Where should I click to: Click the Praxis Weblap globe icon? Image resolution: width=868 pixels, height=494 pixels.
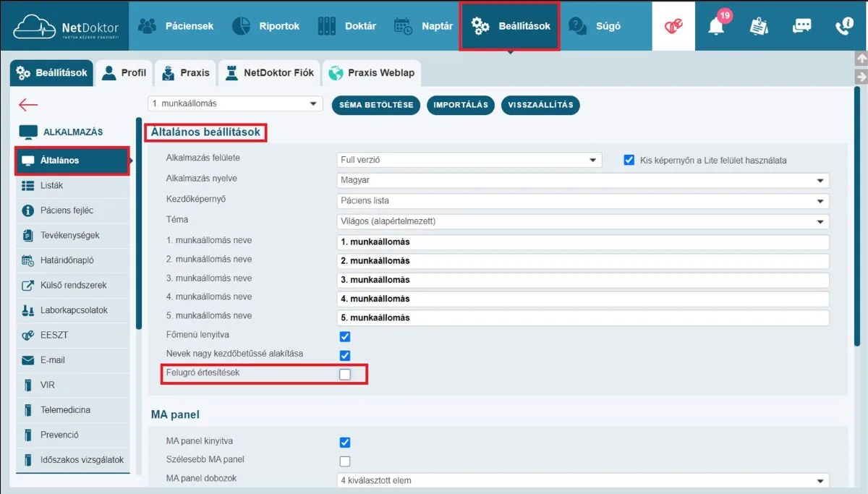coord(335,73)
